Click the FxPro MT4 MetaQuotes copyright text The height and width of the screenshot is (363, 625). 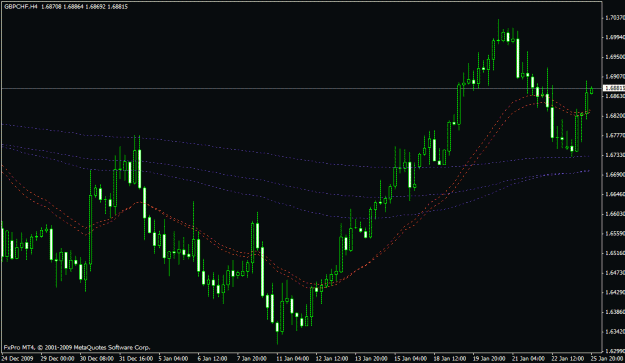pos(77,347)
